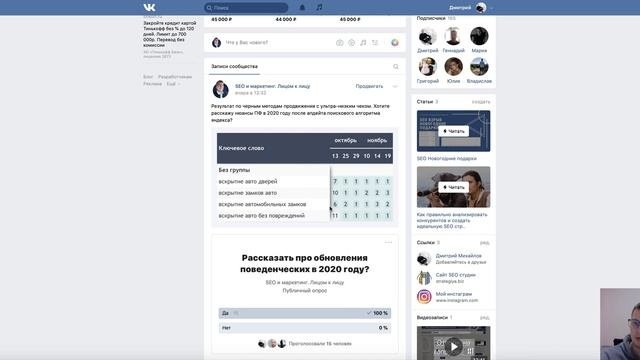Open subscriber Юлия avatar
Viewport: 640px width, 360px height.
pos(453,67)
